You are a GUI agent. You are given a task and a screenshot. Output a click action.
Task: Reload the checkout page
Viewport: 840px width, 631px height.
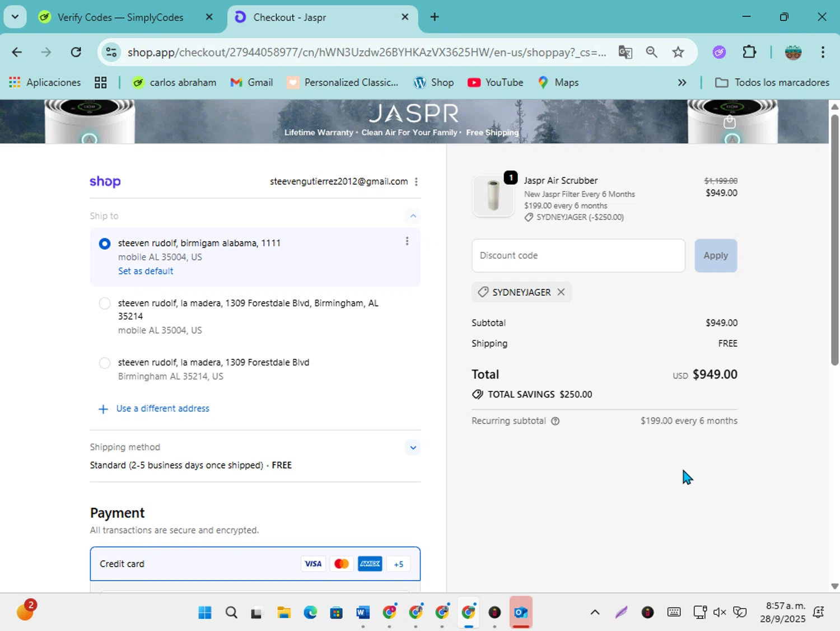coord(76,52)
